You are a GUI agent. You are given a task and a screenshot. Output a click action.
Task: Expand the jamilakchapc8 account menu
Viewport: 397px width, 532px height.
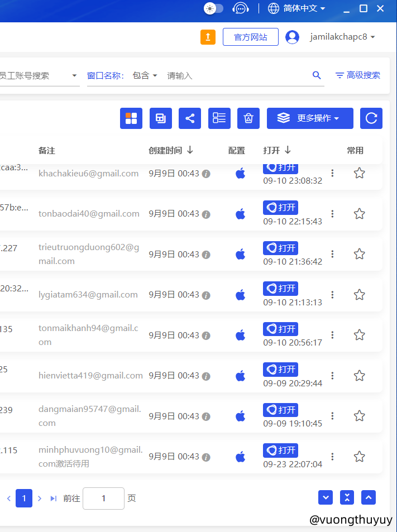point(342,37)
